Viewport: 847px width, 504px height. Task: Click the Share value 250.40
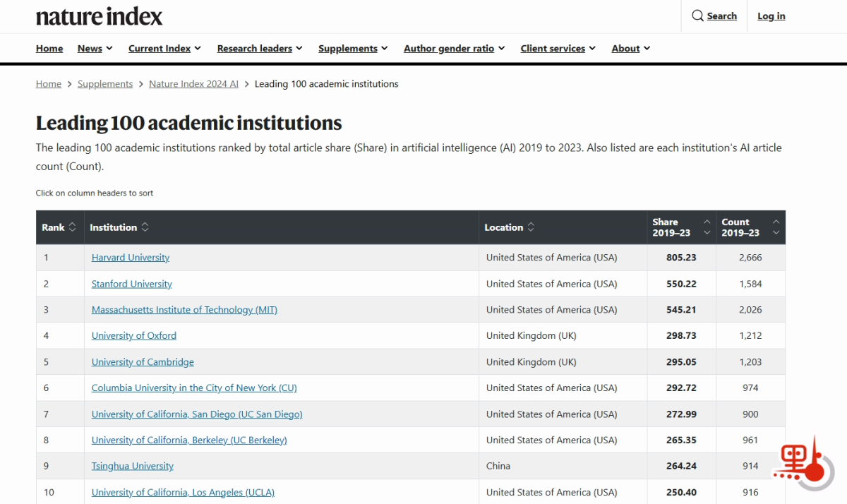point(681,493)
